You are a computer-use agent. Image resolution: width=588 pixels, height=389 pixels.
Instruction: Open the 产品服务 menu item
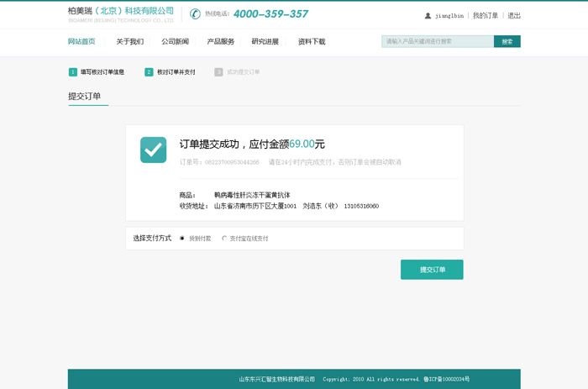coord(221,42)
